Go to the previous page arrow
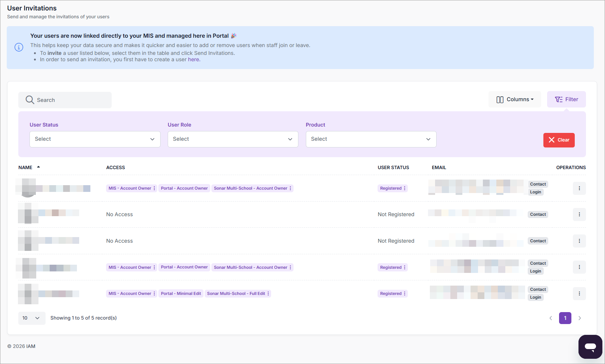 coord(550,318)
